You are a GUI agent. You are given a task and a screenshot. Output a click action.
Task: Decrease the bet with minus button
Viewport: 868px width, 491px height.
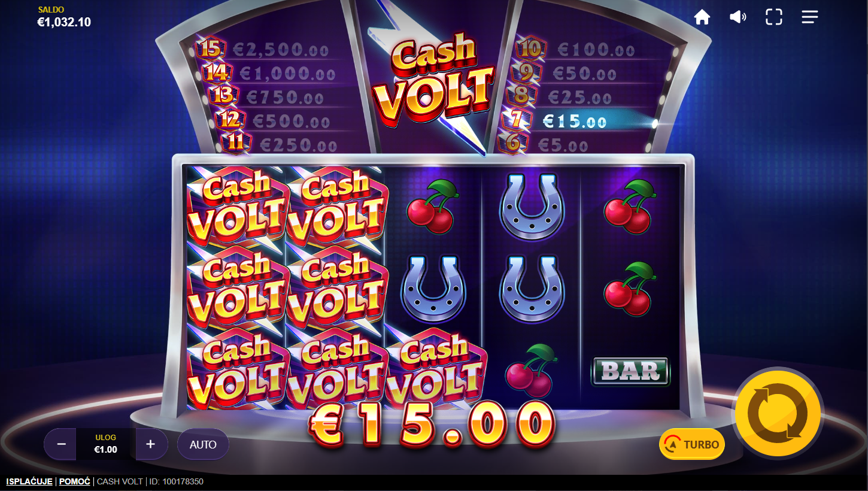click(61, 444)
